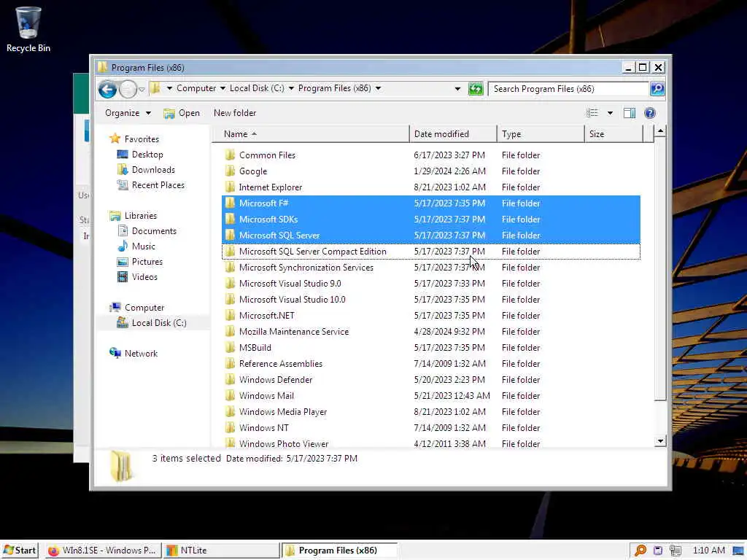Image resolution: width=747 pixels, height=560 pixels.
Task: Expand the dropdown arrow after Program Files (x86) breadcrumb
Action: [379, 88]
